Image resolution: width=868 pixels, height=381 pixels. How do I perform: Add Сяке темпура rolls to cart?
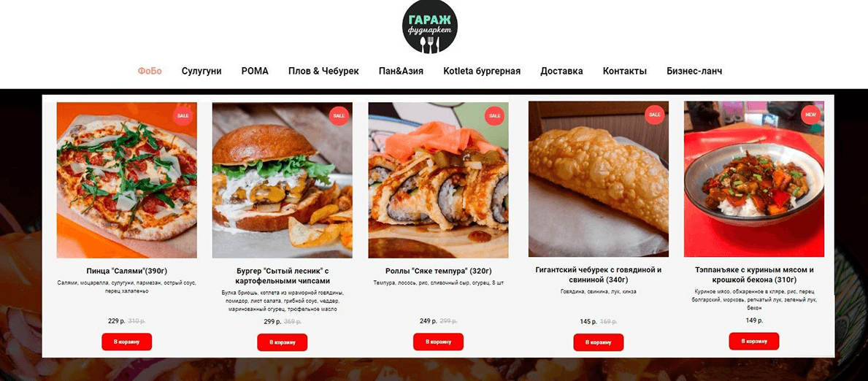coord(438,342)
